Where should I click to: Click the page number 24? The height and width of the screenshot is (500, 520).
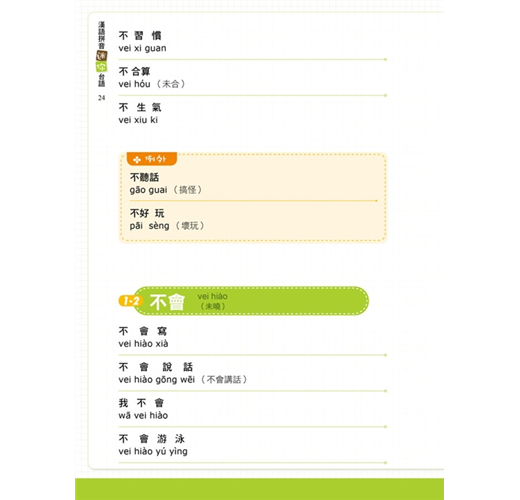(101, 98)
